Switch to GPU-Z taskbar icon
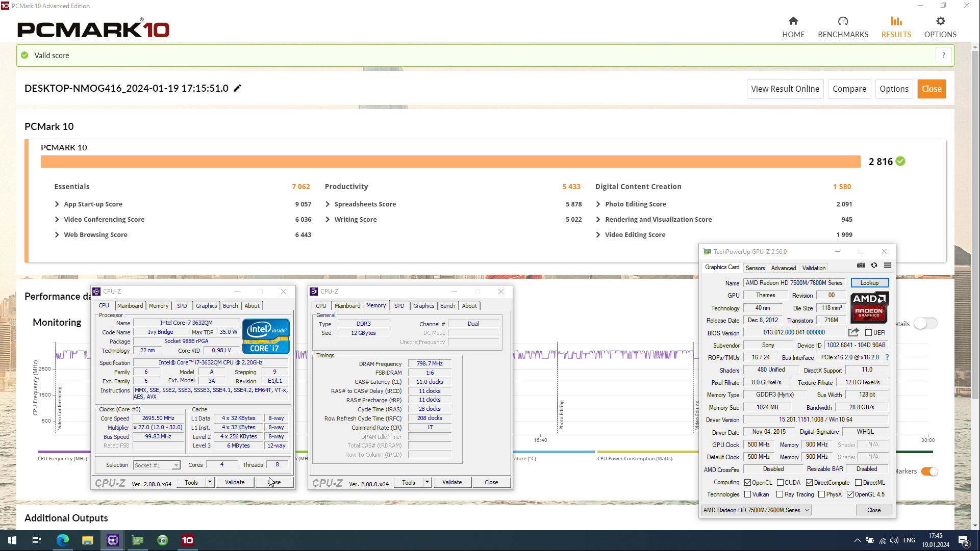The height and width of the screenshot is (551, 980). (138, 540)
